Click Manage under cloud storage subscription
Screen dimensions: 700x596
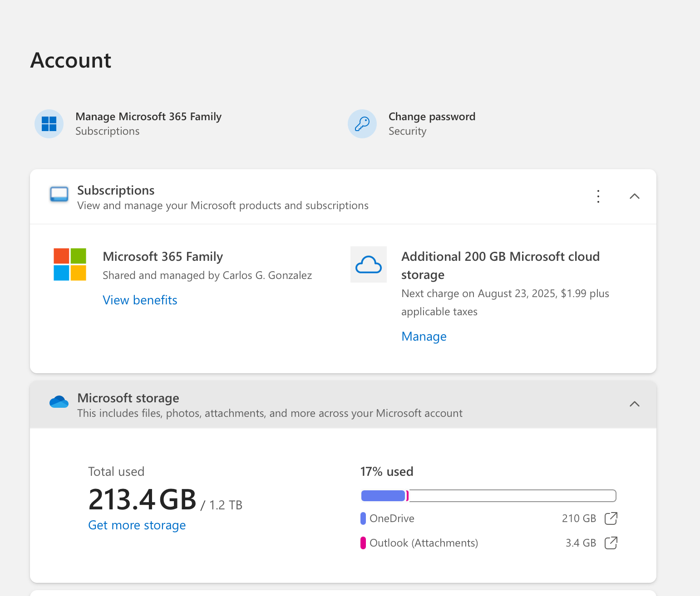tap(424, 337)
